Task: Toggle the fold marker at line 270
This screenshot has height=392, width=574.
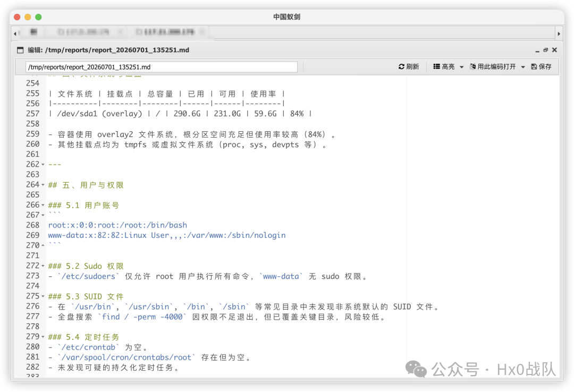Action: tap(43, 245)
